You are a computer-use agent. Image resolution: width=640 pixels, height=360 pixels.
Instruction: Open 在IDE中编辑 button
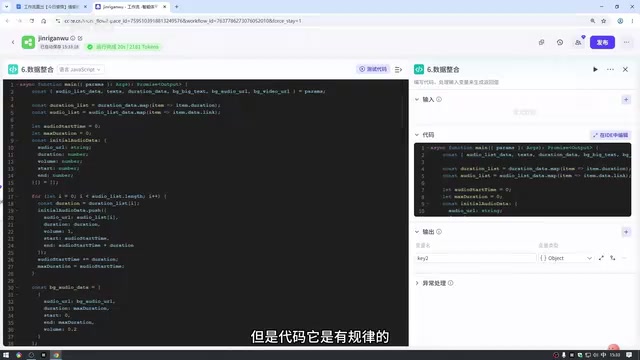(611, 135)
